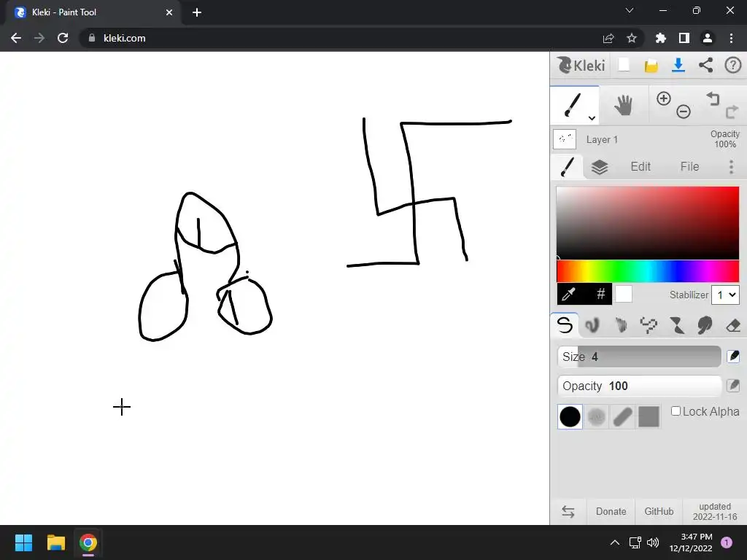Toggle pen pressure for Opacity
Image resolution: width=747 pixels, height=560 pixels.
pyautogui.click(x=733, y=385)
